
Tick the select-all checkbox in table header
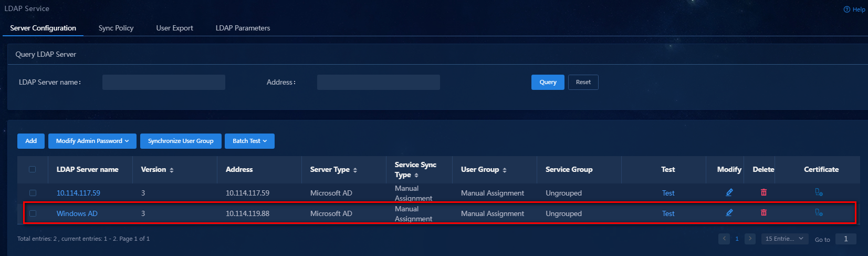pos(33,169)
